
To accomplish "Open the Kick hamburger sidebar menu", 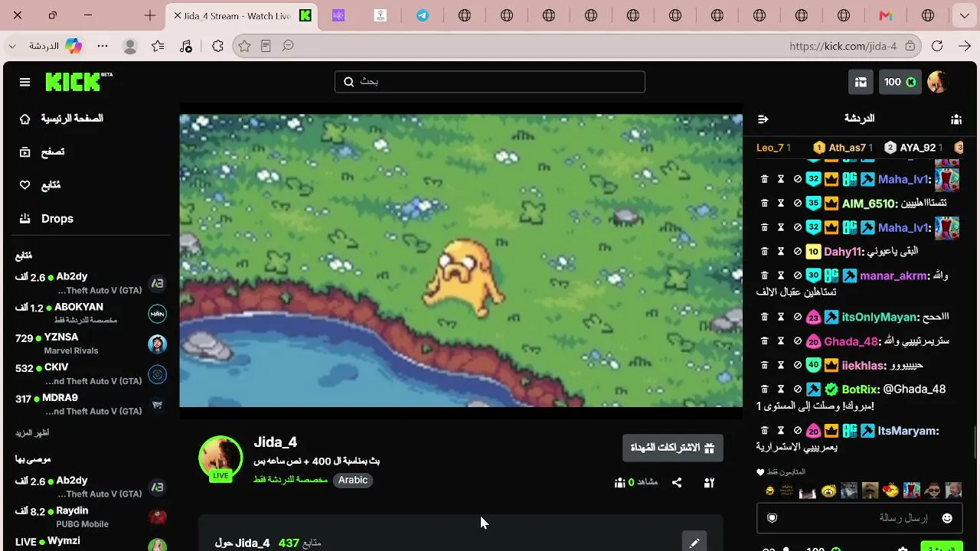I will point(24,82).
